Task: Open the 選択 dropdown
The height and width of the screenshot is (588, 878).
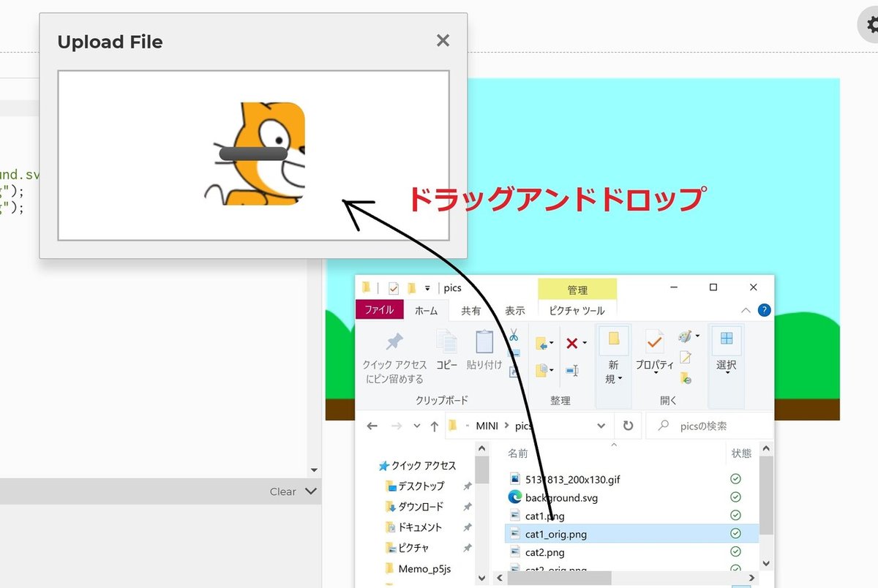Action: coord(726,373)
